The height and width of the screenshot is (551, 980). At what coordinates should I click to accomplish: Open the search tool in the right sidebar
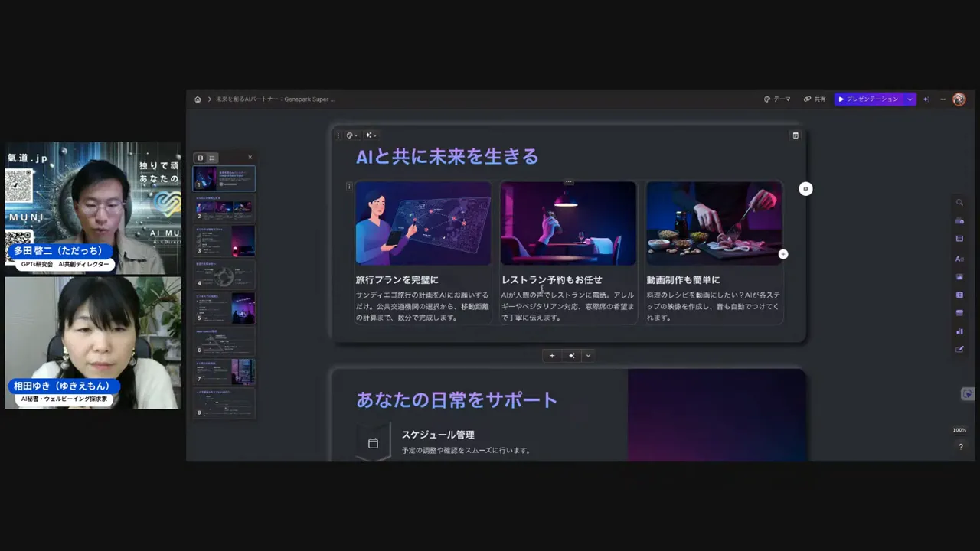[x=960, y=202]
